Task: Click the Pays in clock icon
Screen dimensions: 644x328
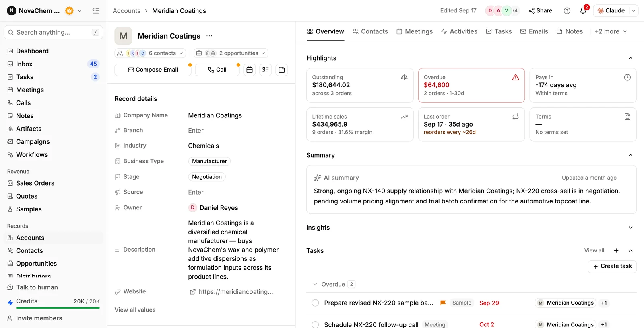Action: tap(627, 78)
